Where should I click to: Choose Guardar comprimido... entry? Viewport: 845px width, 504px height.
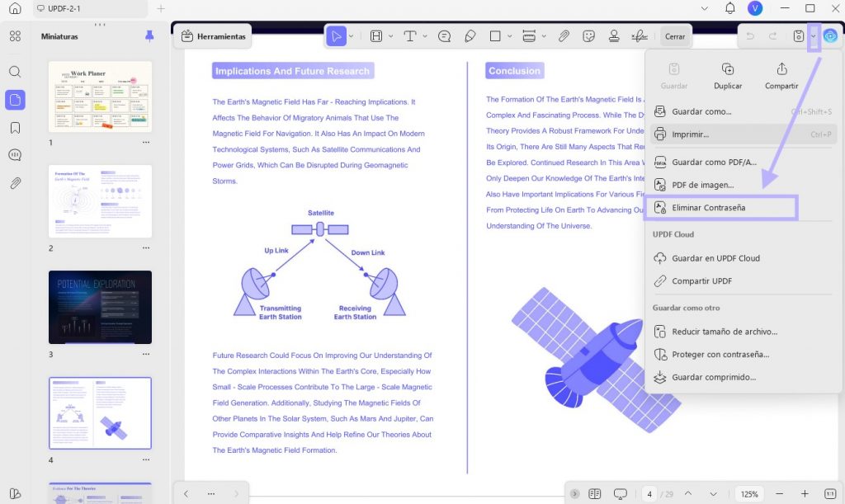(744, 377)
